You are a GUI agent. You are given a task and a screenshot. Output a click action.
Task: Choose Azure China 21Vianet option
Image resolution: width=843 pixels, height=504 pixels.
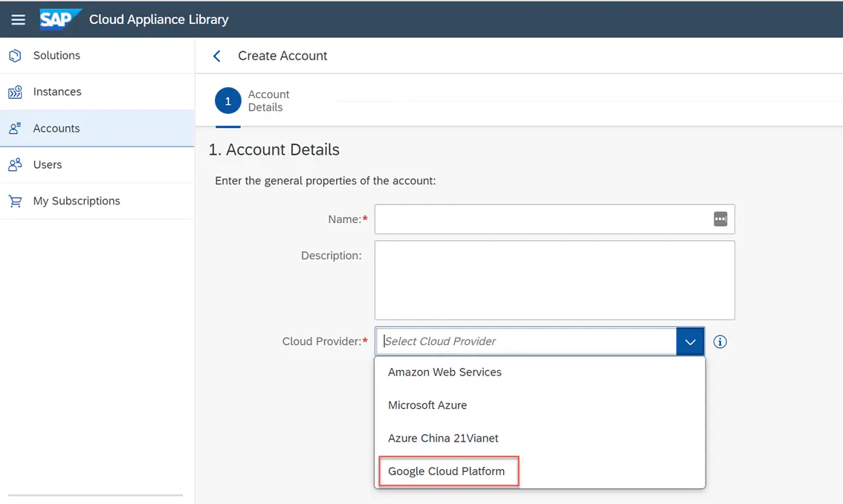tap(540, 439)
